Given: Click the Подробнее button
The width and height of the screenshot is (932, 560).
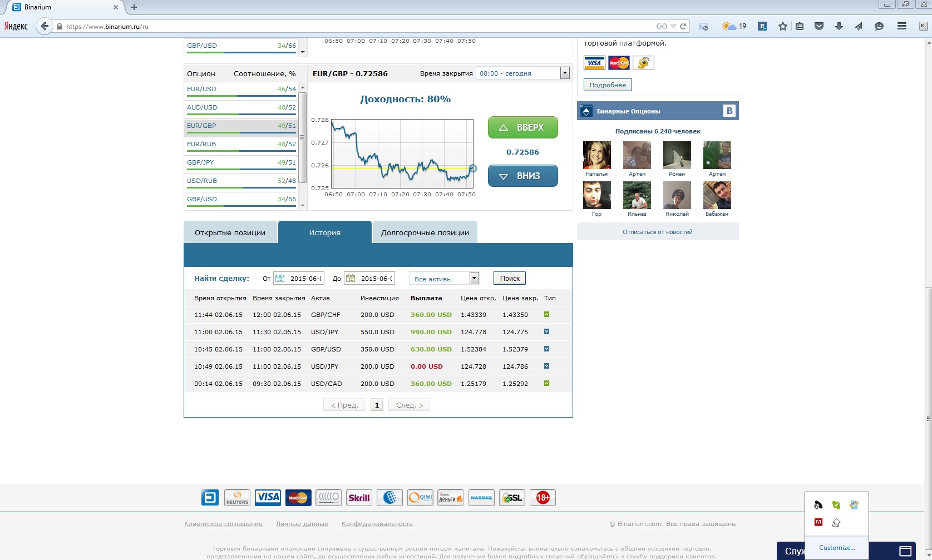Looking at the screenshot, I should [x=608, y=85].
